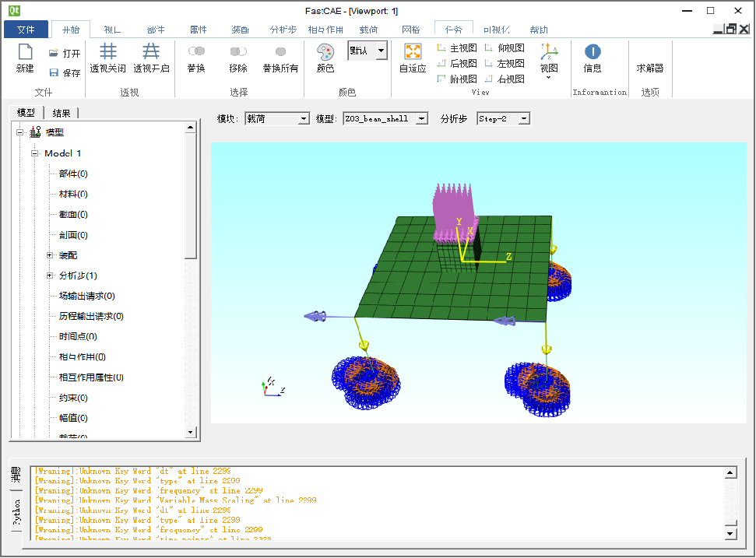Switch to 右视图 right view
756x558 pixels.
505,79
